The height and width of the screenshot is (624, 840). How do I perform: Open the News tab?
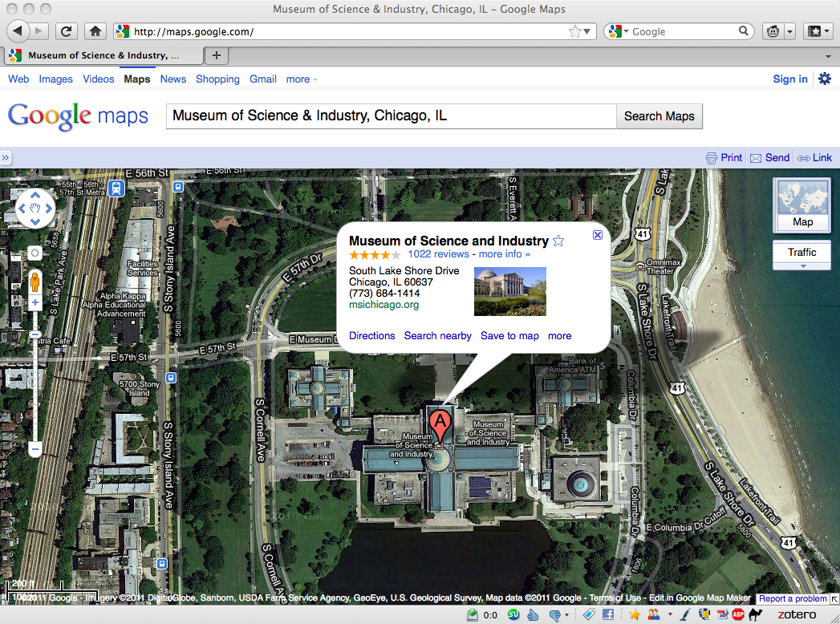click(173, 79)
